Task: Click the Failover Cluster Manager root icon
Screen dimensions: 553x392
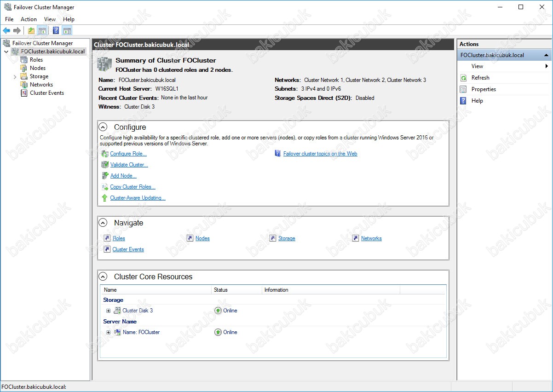Action: 6,43
